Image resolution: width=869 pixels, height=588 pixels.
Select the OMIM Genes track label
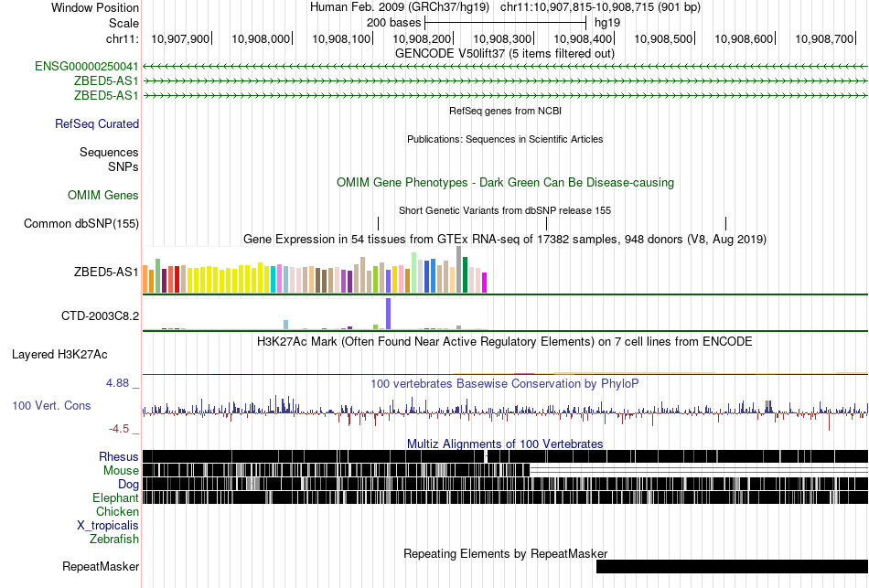(103, 195)
